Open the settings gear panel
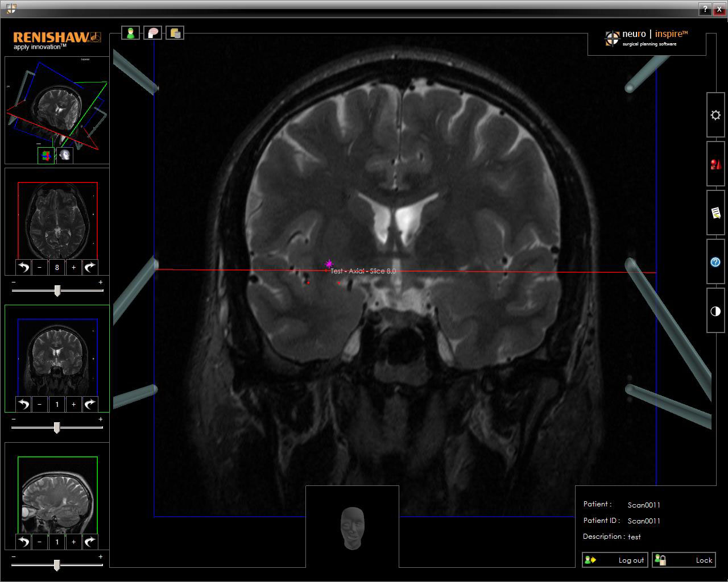Viewport: 728px width, 582px height. pos(715,115)
